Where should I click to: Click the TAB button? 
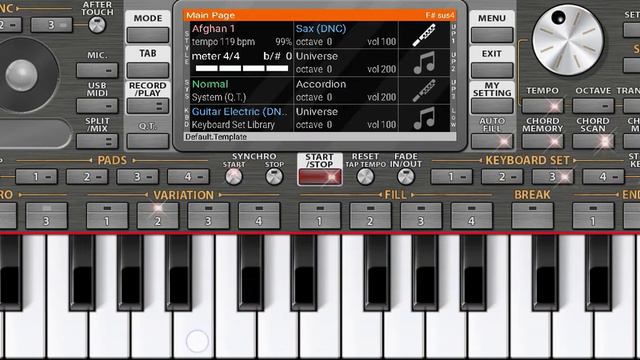click(x=148, y=70)
